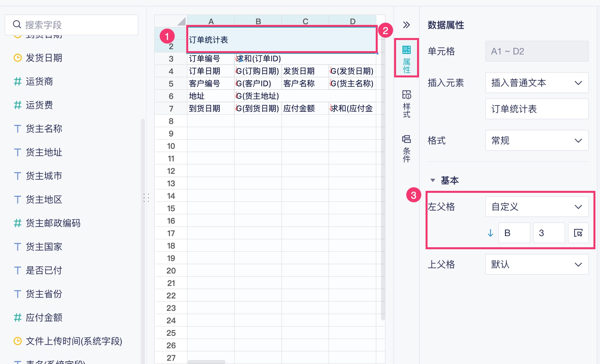Select the 货主名称 text field

44,129
